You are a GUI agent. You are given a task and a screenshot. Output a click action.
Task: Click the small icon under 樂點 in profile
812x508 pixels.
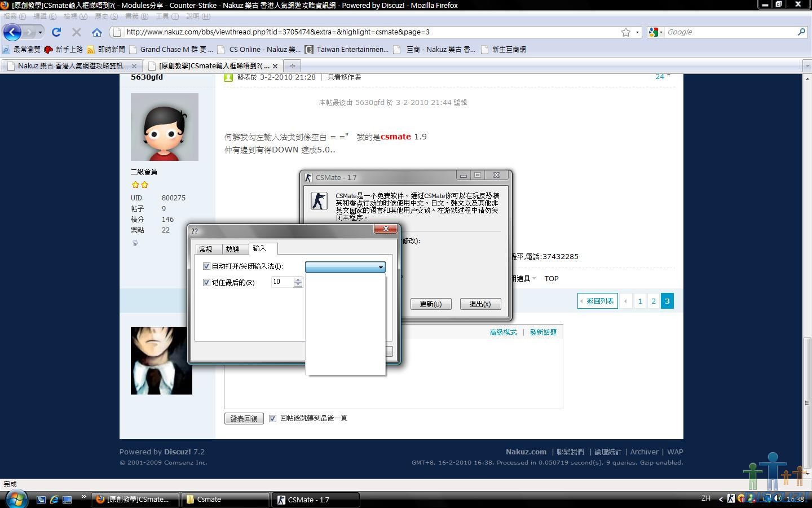(x=135, y=243)
